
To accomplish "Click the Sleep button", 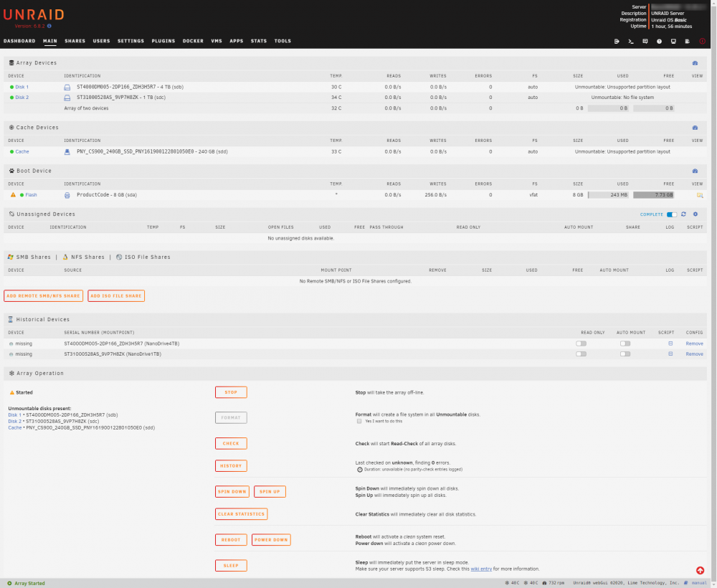I will 231,566.
